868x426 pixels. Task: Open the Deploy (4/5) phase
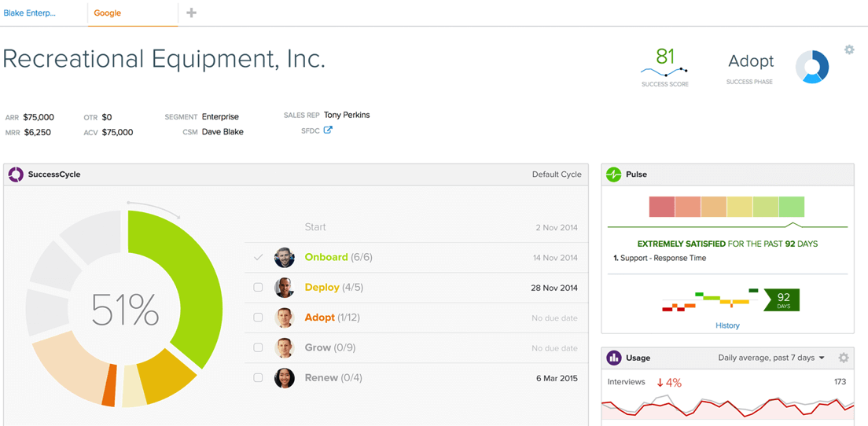[x=334, y=288]
